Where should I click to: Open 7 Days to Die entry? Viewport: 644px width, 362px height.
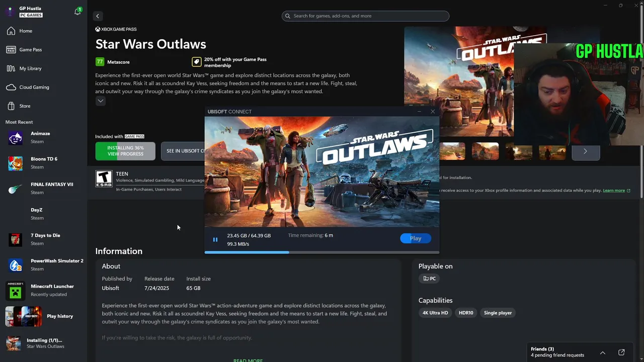pos(43,239)
